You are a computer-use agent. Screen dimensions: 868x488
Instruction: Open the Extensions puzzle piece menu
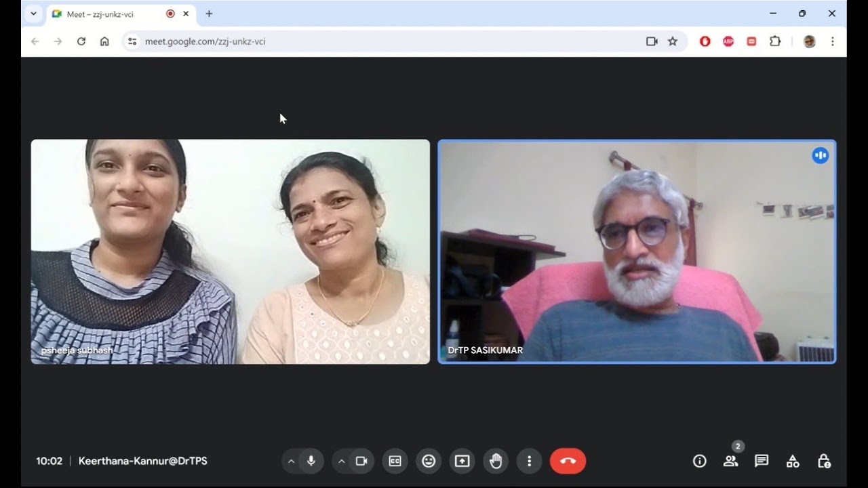tap(775, 41)
